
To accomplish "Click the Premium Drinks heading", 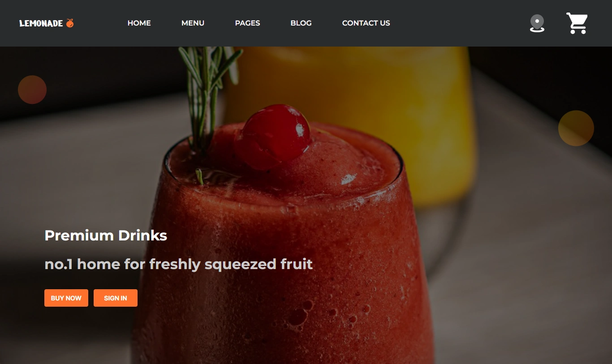I will [106, 236].
